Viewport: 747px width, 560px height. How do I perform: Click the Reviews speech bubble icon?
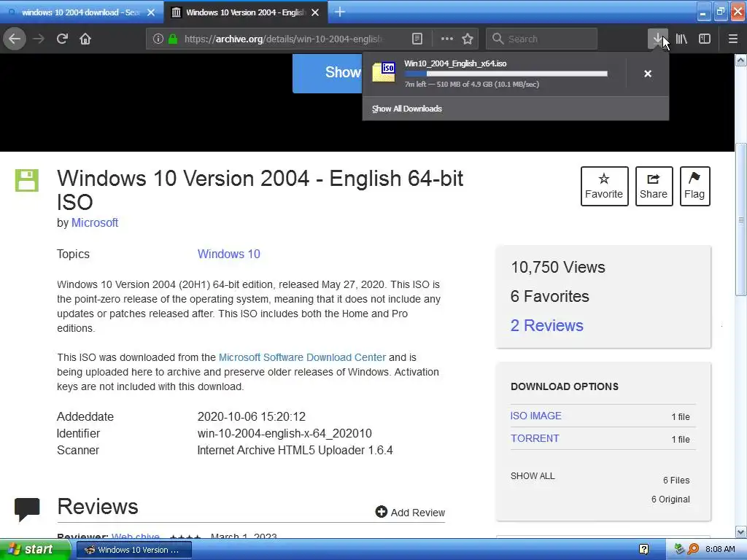27,509
